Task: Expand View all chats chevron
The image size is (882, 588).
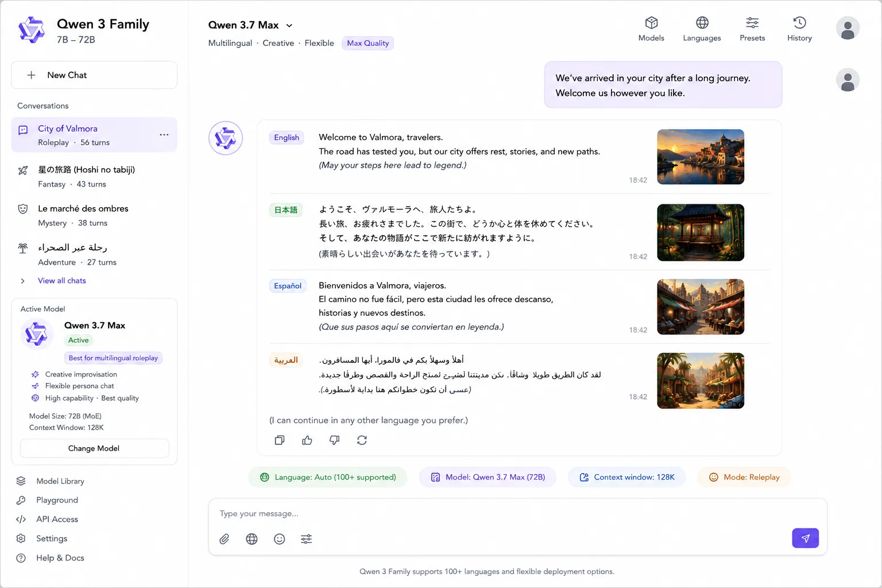Action: [22, 281]
